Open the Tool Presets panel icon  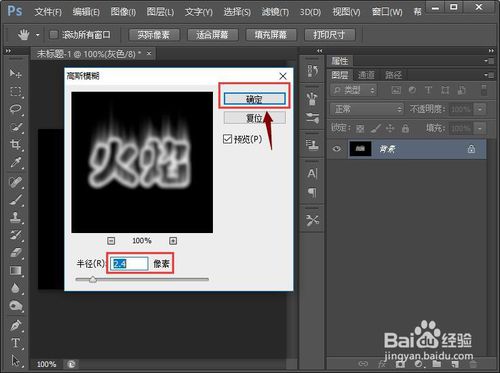point(312,220)
